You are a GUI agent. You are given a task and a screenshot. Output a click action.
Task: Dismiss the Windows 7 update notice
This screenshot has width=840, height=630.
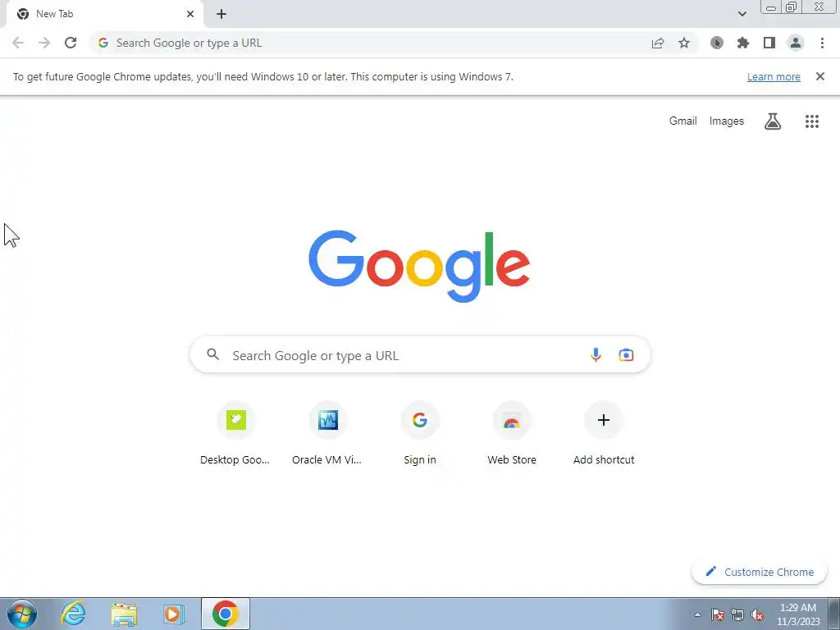(x=819, y=76)
